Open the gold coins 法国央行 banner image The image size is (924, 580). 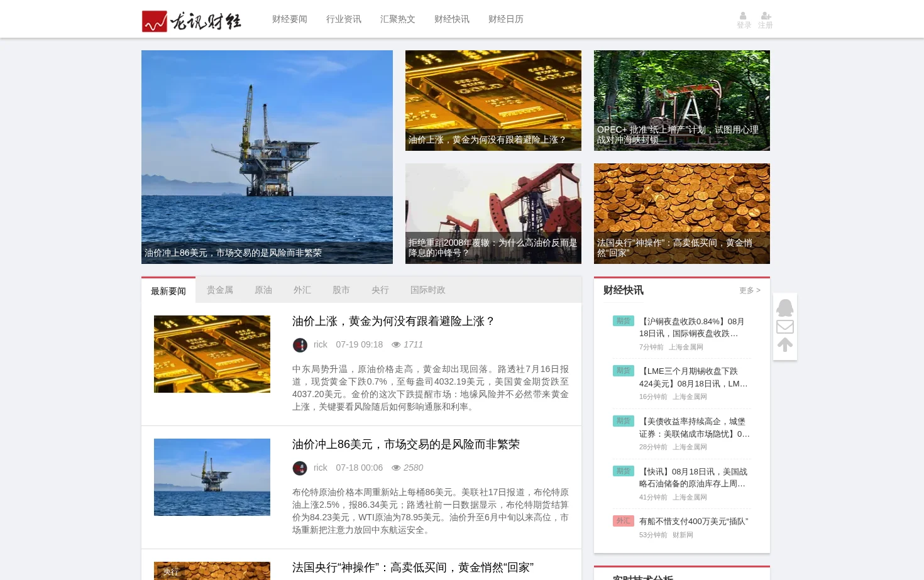click(682, 214)
